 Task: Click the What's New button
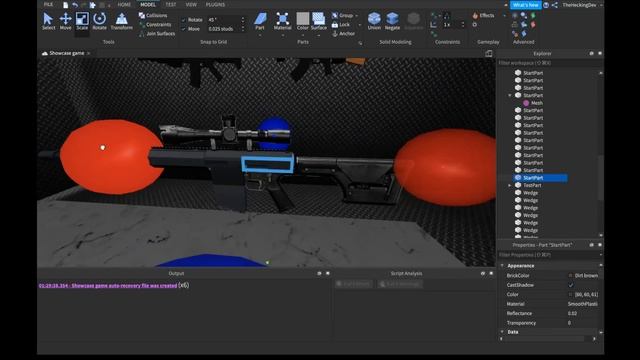[525, 5]
